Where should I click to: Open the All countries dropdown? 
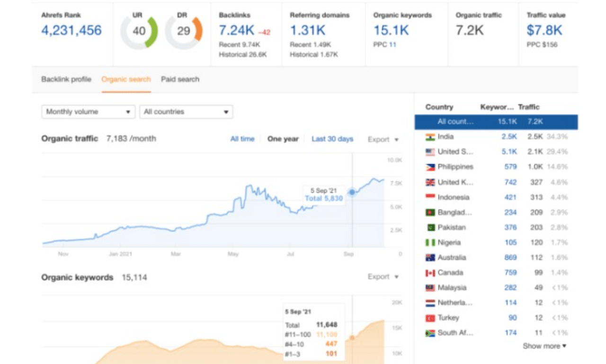(186, 112)
